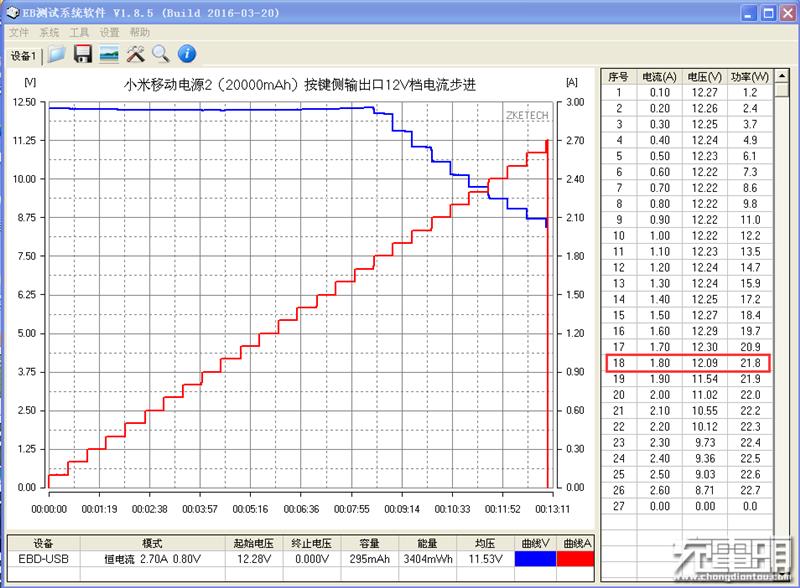This screenshot has height=588, width=800.
Task: Click the 设备 header in status table
Action: pos(43,543)
